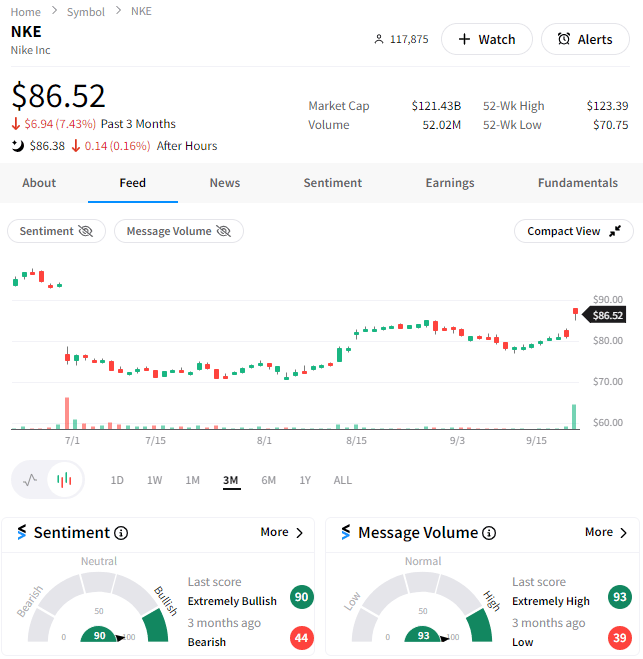Viewport: 643px width, 659px height.
Task: Select the 1D time range
Action: [117, 480]
